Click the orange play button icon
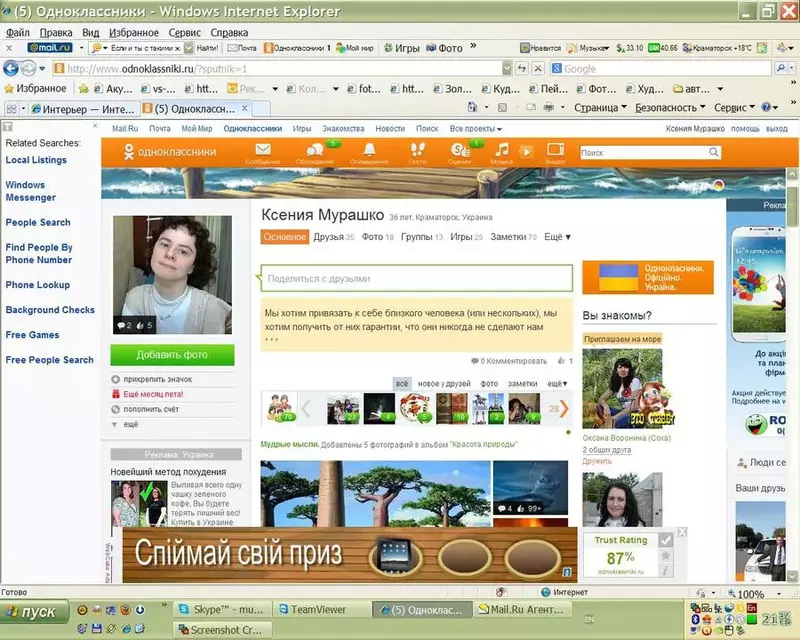The image size is (800, 640). (x=526, y=151)
